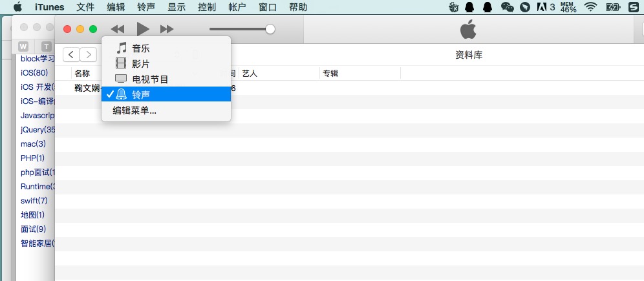Open 面试(9) category in background window
This screenshot has height=281, width=644.
[33, 229]
